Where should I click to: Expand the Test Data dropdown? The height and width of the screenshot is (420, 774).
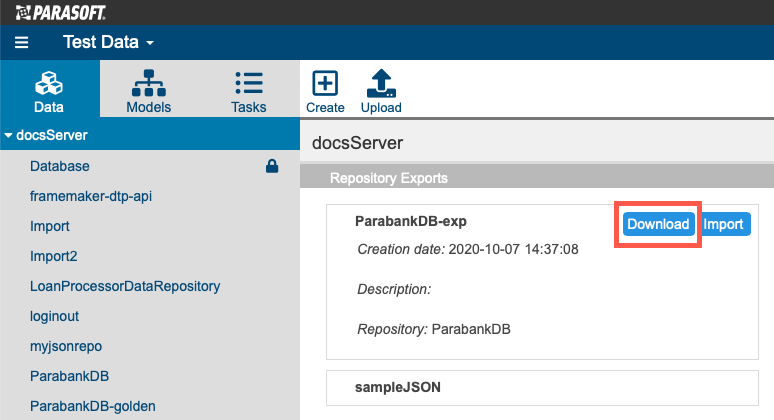(108, 42)
